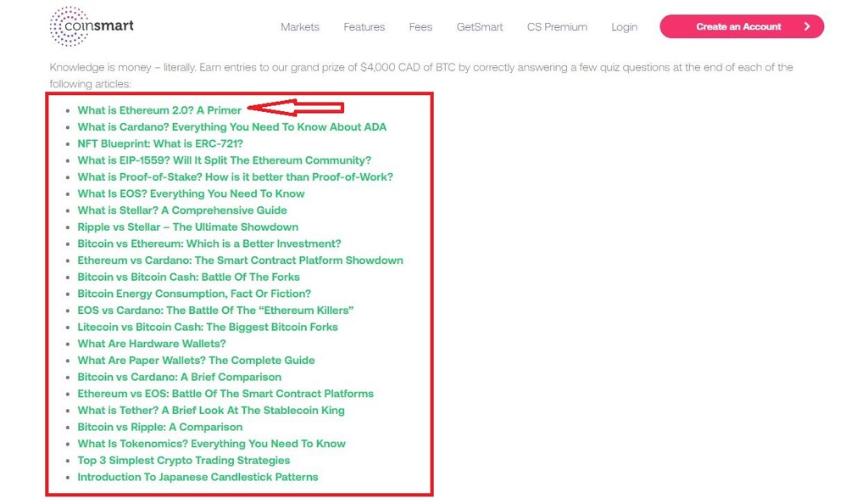Open 'Bitcoin Energy Consumption, Fact Or Fiction?'
This screenshot has width=868, height=504.
(194, 293)
